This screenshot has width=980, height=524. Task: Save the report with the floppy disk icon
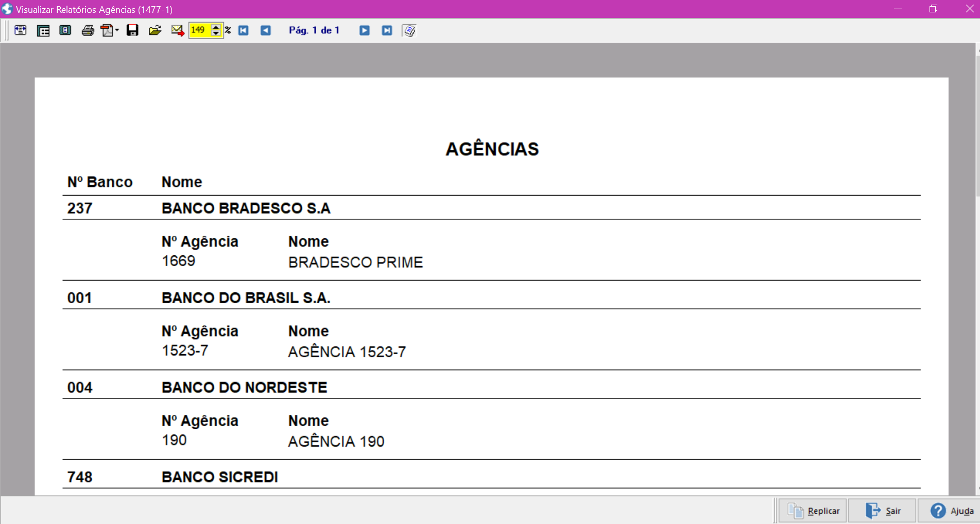[132, 30]
